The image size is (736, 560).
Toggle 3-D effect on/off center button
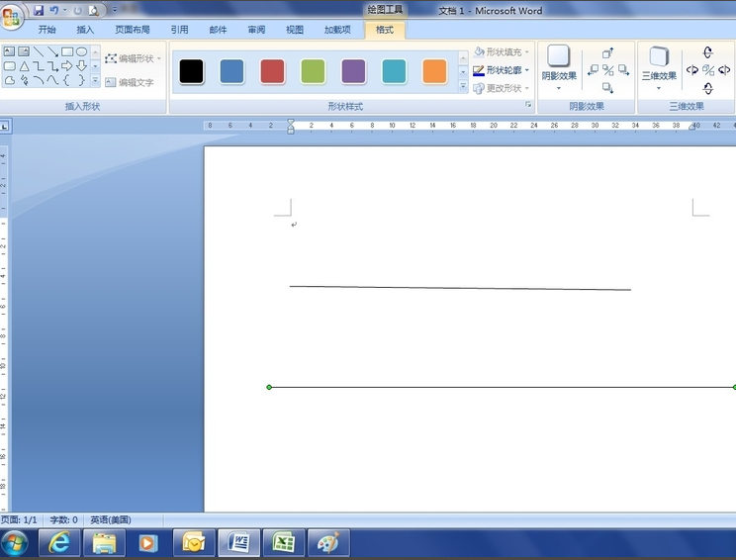[707, 70]
